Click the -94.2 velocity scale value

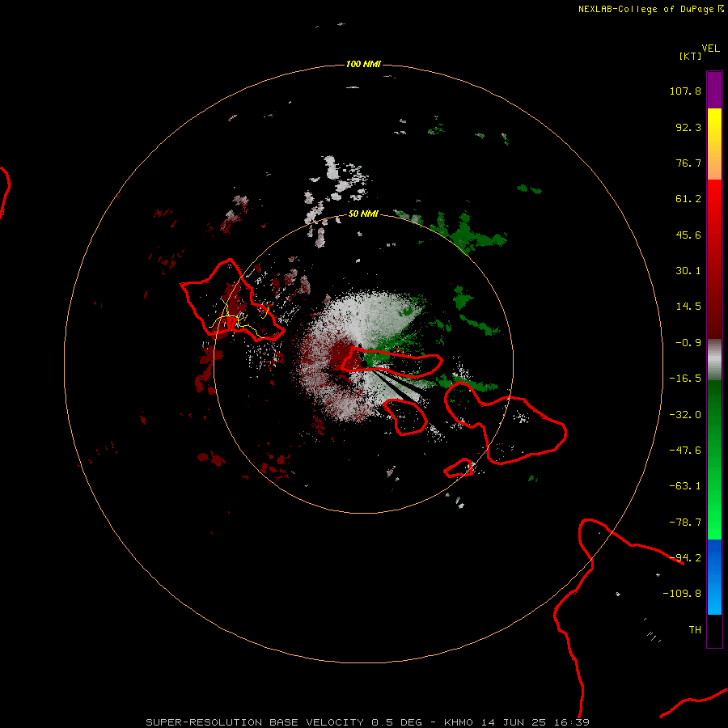685,558
